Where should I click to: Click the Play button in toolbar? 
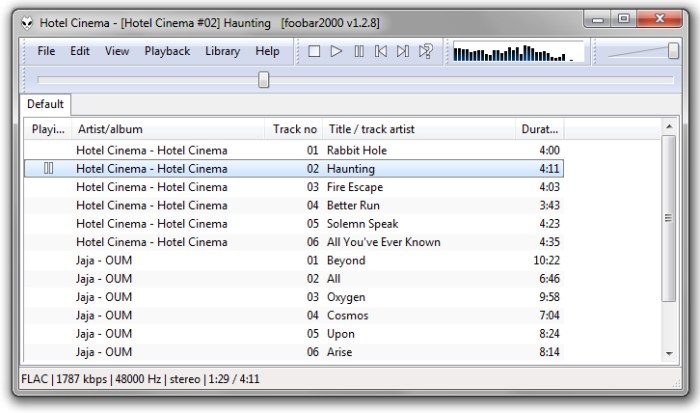[x=336, y=51]
